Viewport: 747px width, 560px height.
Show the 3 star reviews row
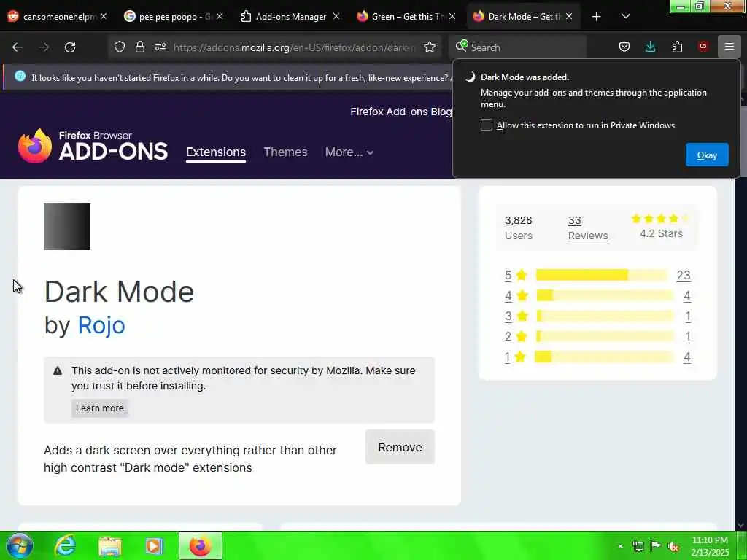coord(597,316)
